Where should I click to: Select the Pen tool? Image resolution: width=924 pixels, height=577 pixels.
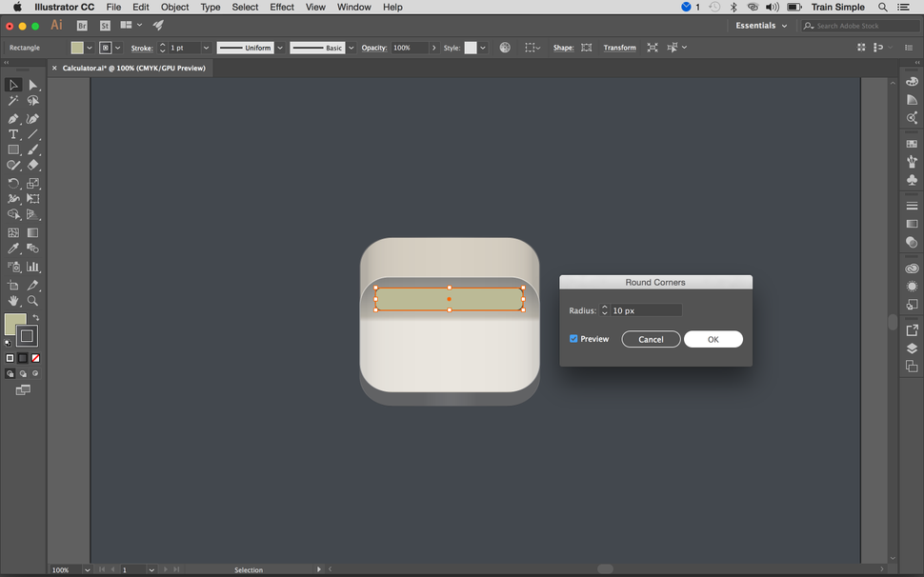tap(13, 118)
